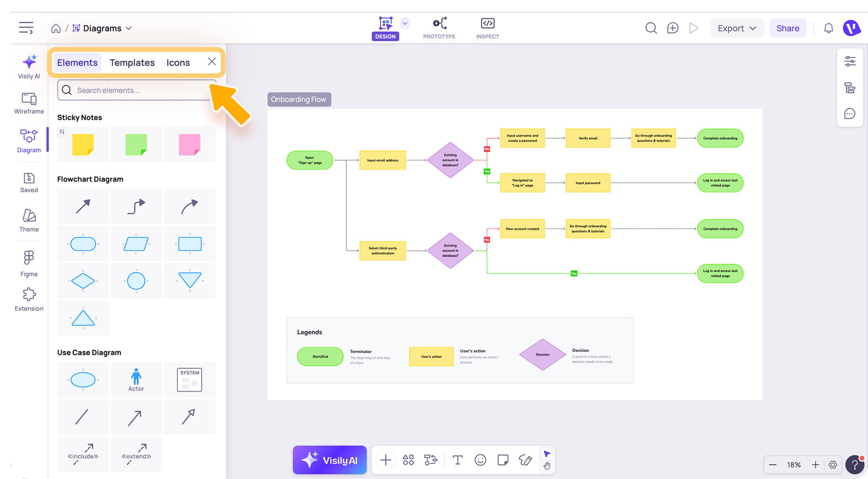This screenshot has width=868, height=479.
Task: Select the 'Verify email' flowchart node
Action: (x=588, y=138)
